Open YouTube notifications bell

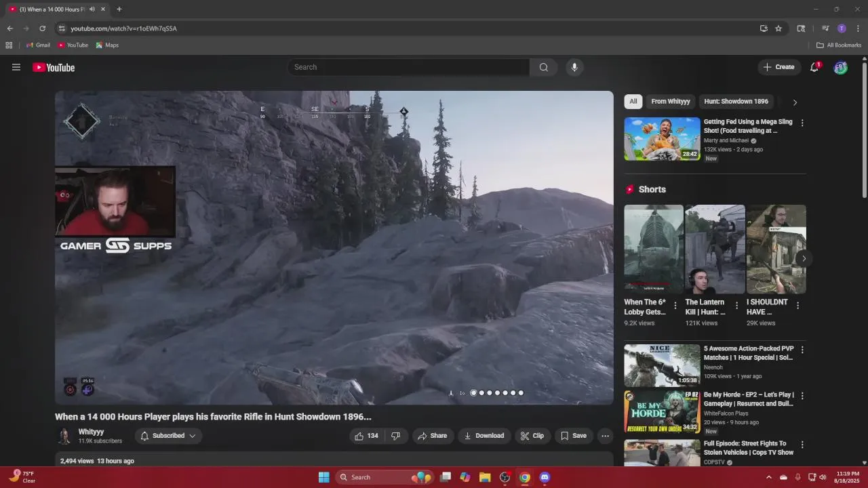tap(814, 67)
